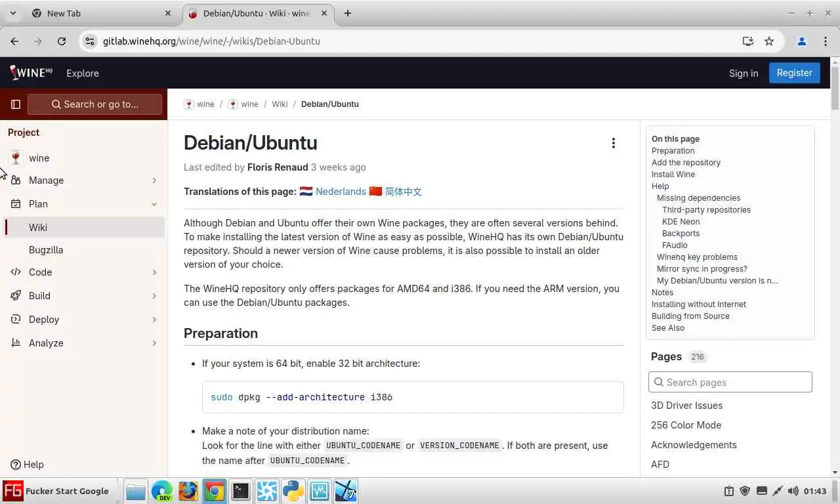
Task: Click the shield icon in system tray
Action: tap(745, 491)
